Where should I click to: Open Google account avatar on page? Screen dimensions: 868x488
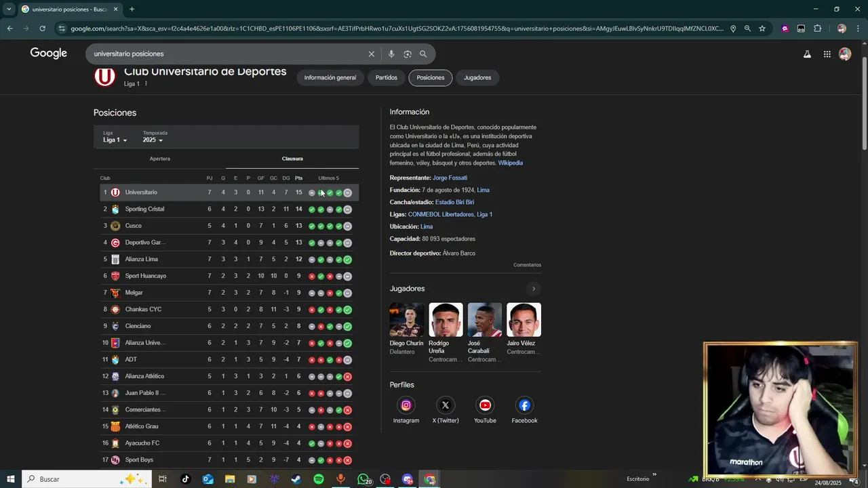pyautogui.click(x=845, y=54)
